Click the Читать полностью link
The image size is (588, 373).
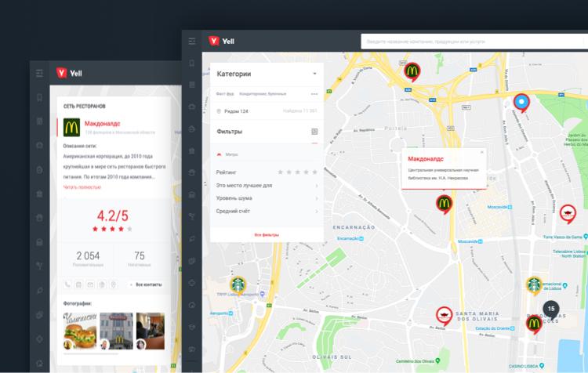(82, 187)
